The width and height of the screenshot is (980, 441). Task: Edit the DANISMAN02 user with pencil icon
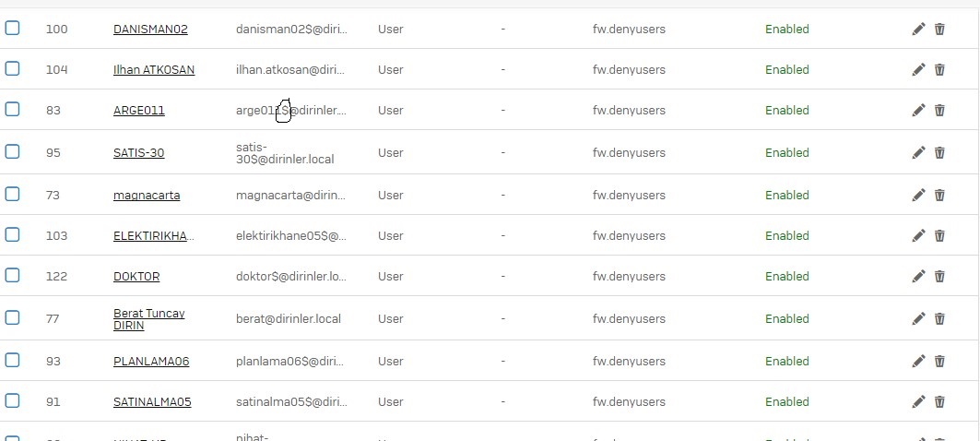click(x=918, y=29)
